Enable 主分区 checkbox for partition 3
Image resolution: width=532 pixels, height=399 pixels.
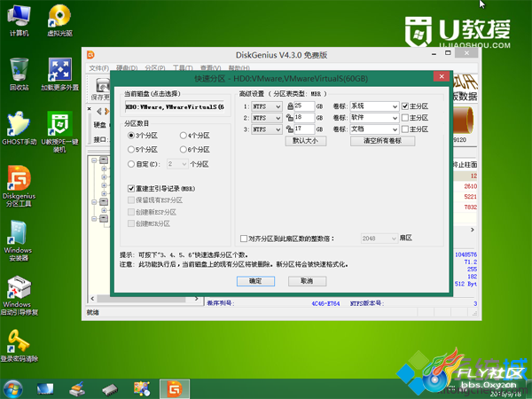(405, 129)
